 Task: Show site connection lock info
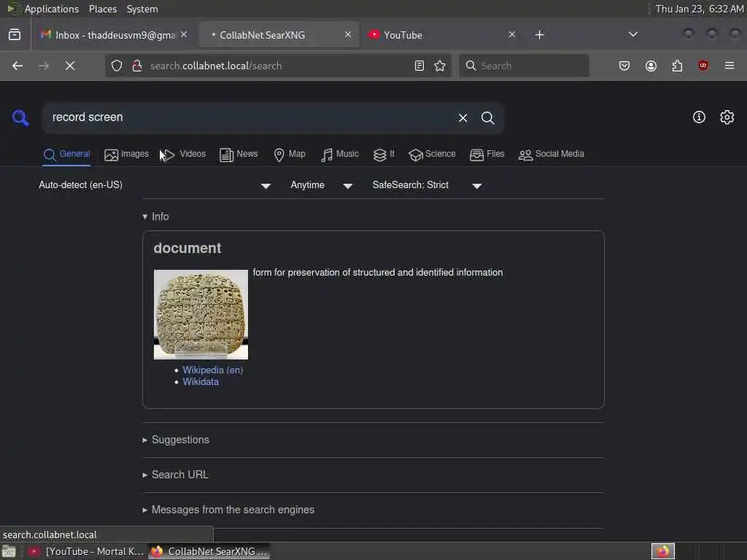coord(137,66)
